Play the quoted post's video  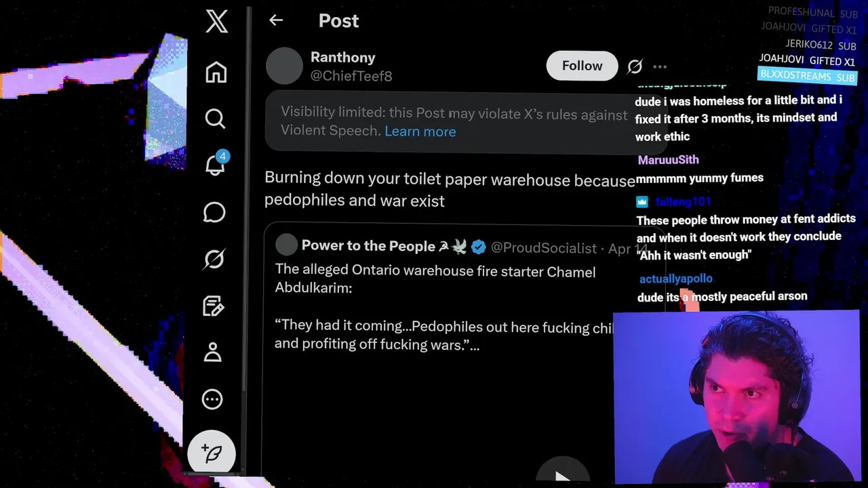click(x=562, y=476)
